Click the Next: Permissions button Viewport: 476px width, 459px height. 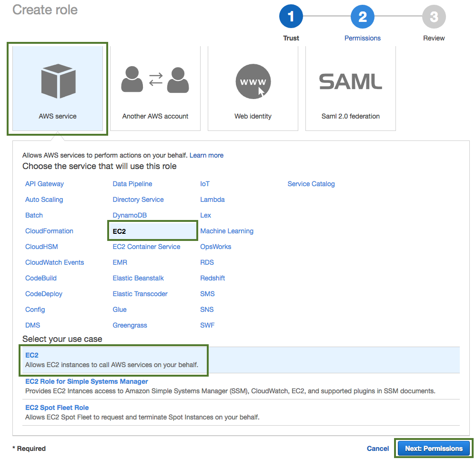click(434, 449)
